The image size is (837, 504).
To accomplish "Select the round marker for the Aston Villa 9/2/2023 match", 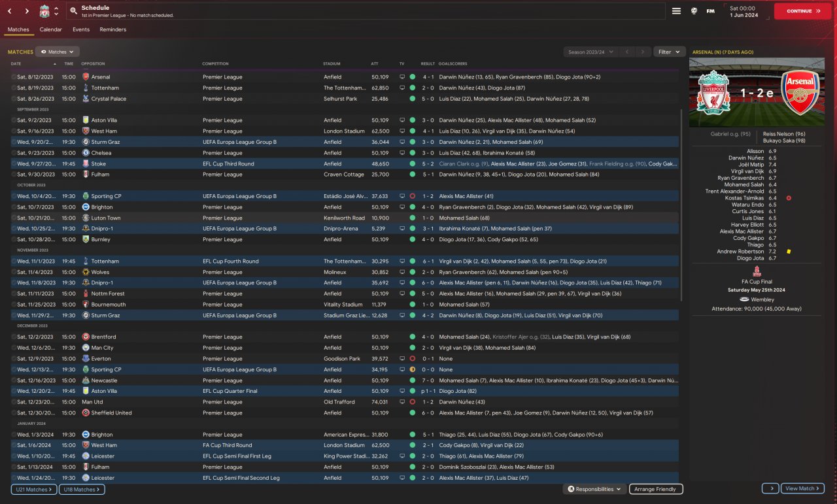I will tap(14, 120).
